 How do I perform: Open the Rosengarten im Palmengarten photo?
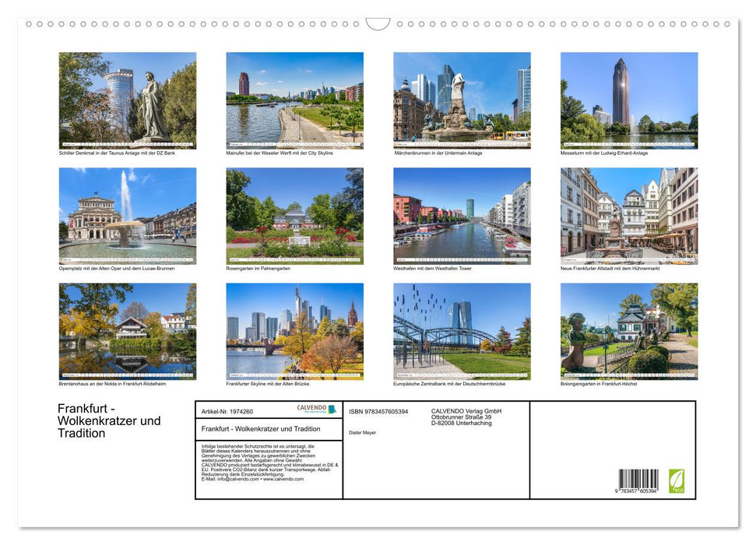point(294,216)
